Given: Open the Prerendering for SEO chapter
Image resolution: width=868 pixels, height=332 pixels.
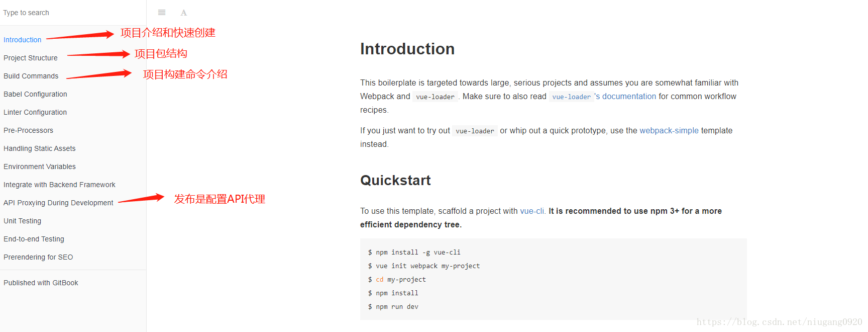Looking at the screenshot, I should [x=38, y=257].
